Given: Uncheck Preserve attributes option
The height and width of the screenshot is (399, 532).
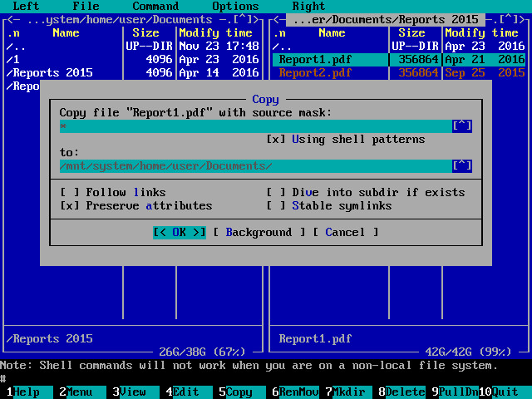Looking at the screenshot, I should [x=136, y=205].
